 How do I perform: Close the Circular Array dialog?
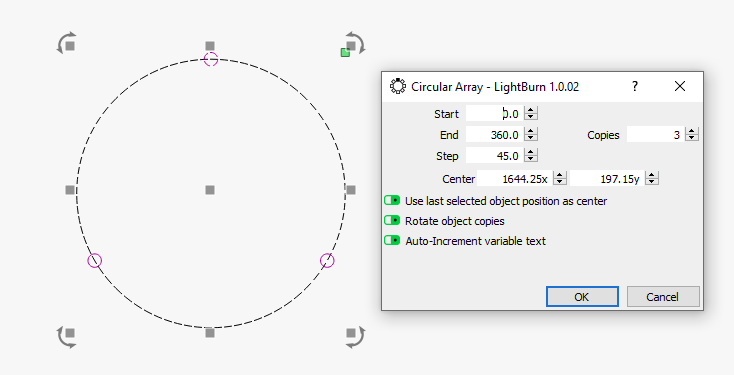click(680, 86)
